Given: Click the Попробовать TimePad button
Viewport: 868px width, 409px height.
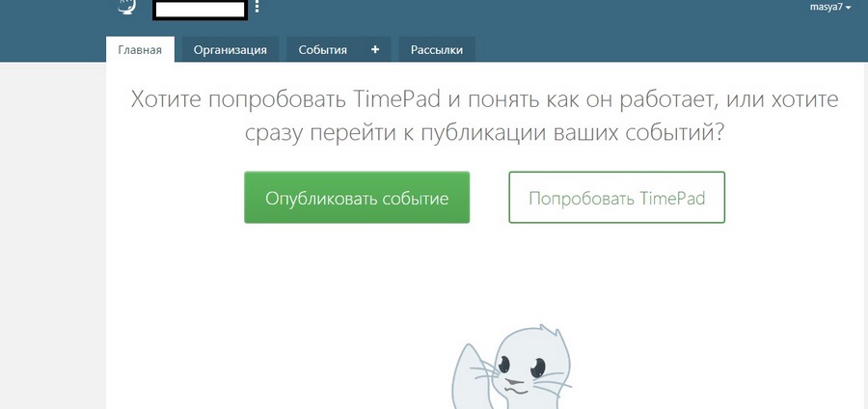Looking at the screenshot, I should (616, 198).
